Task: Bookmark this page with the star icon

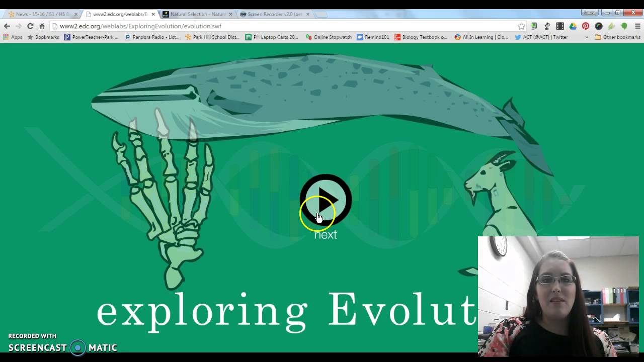Action: pyautogui.click(x=521, y=26)
